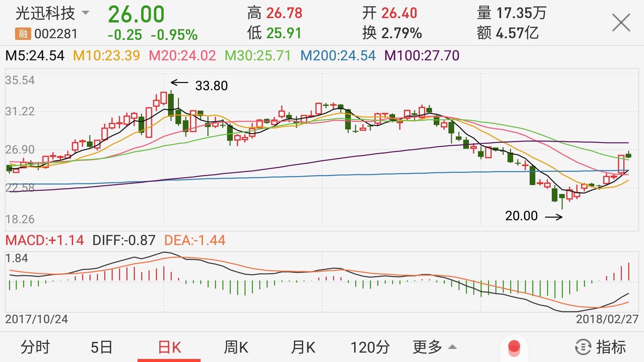Screen dimensions: 644x362
Task: Tap the 35.54 price axis label
Action: [x=20, y=80]
